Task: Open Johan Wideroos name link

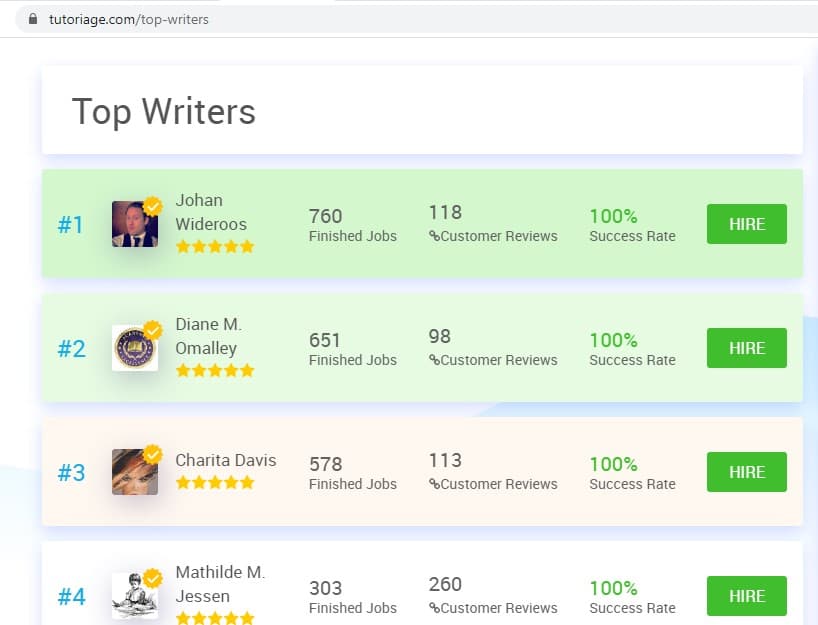Action: [x=211, y=212]
